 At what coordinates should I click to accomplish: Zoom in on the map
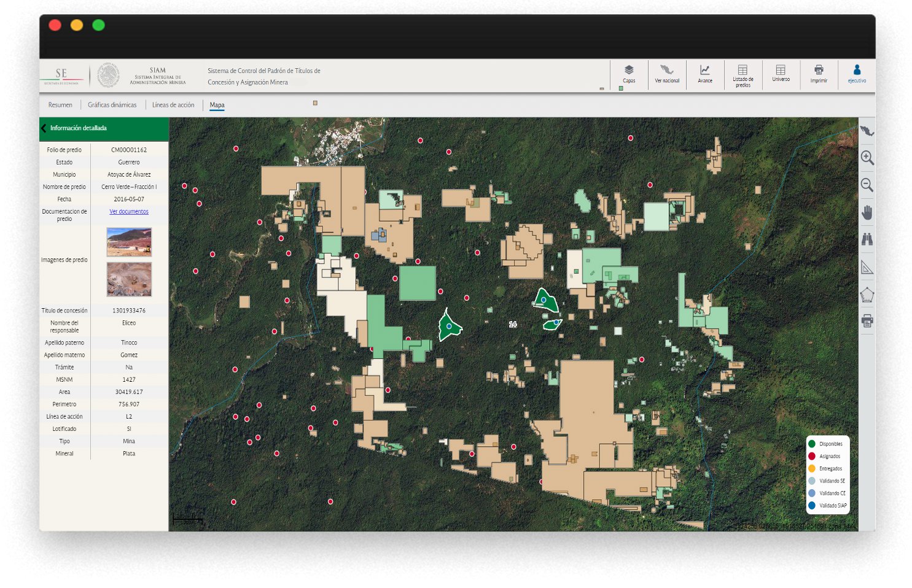867,158
